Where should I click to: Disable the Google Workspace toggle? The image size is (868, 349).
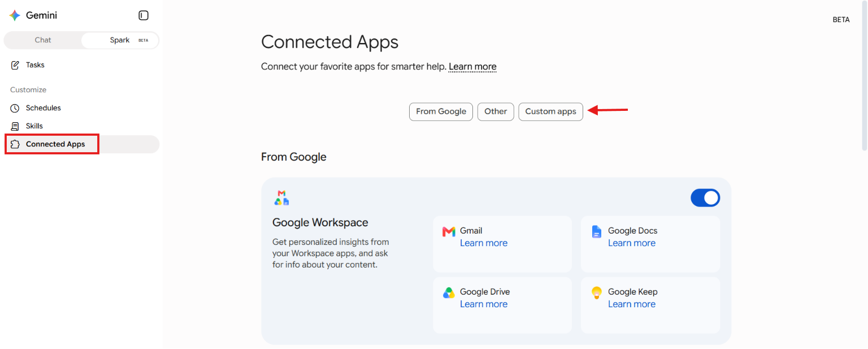[705, 197]
